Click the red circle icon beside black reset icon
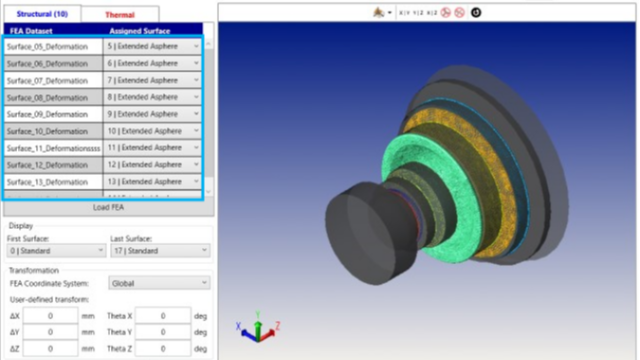Screen dimensions: 640x360 point(460,13)
